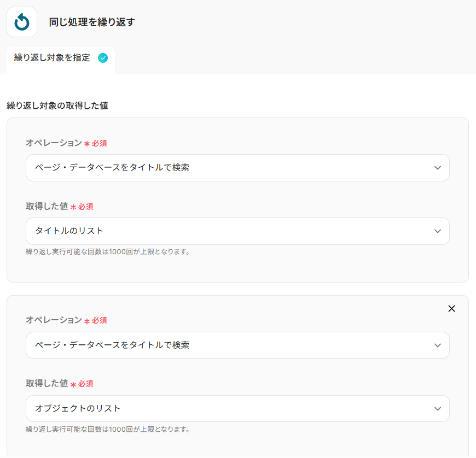Click the first オペレーション field label
The width and height of the screenshot is (476, 458).
click(x=54, y=143)
